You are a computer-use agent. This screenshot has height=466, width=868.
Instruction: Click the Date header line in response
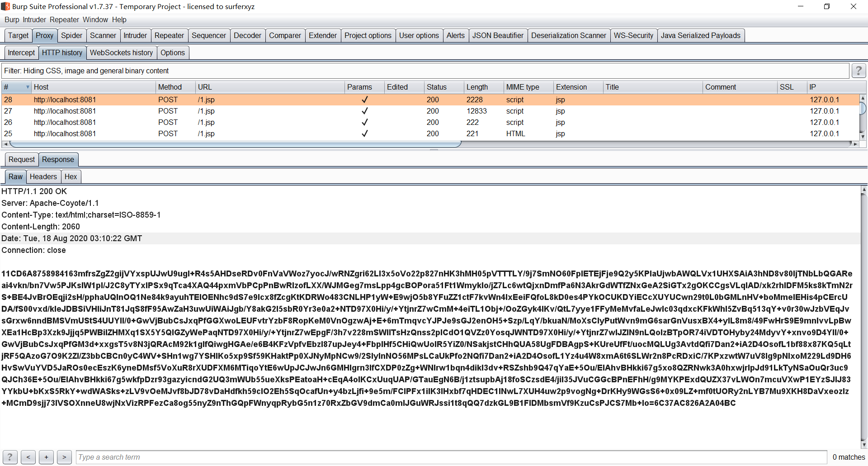tap(72, 238)
